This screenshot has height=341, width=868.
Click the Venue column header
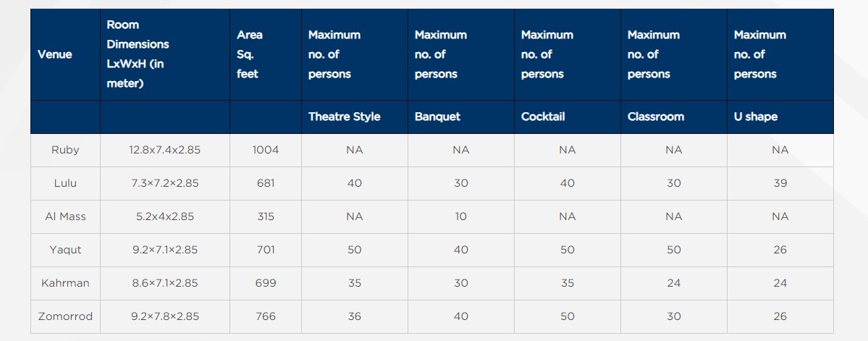point(55,54)
